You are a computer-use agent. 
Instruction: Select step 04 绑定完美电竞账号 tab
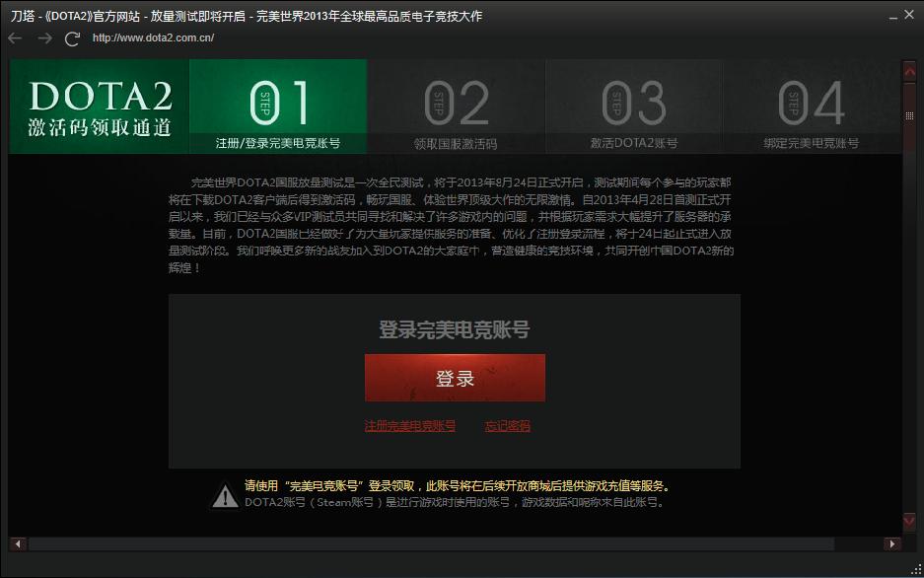812,107
